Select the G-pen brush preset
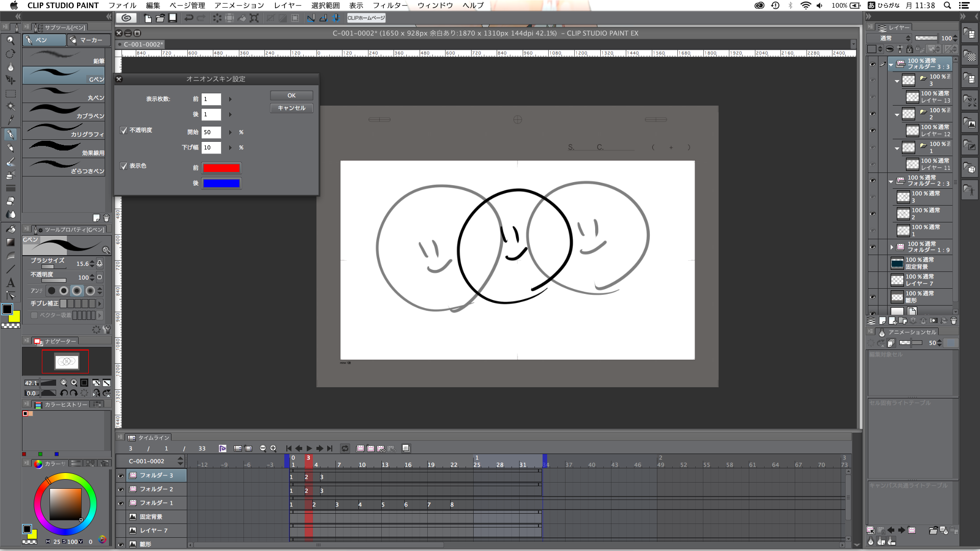 (64, 76)
